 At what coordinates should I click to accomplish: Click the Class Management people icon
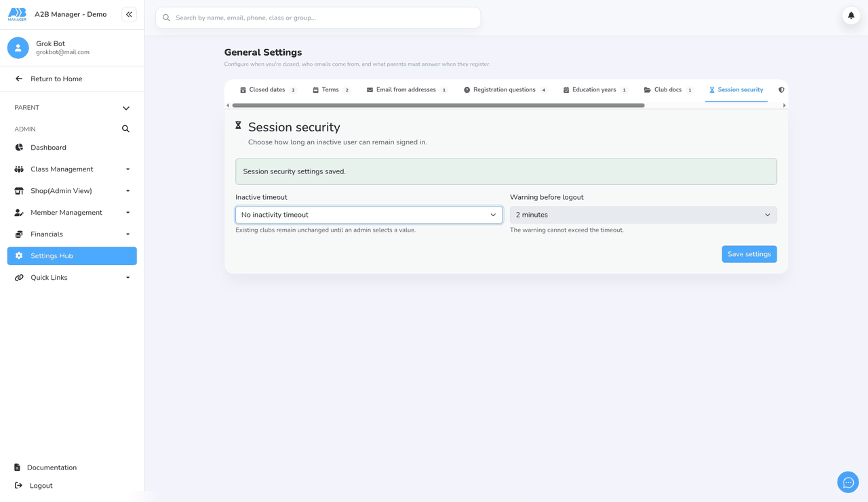(x=19, y=169)
